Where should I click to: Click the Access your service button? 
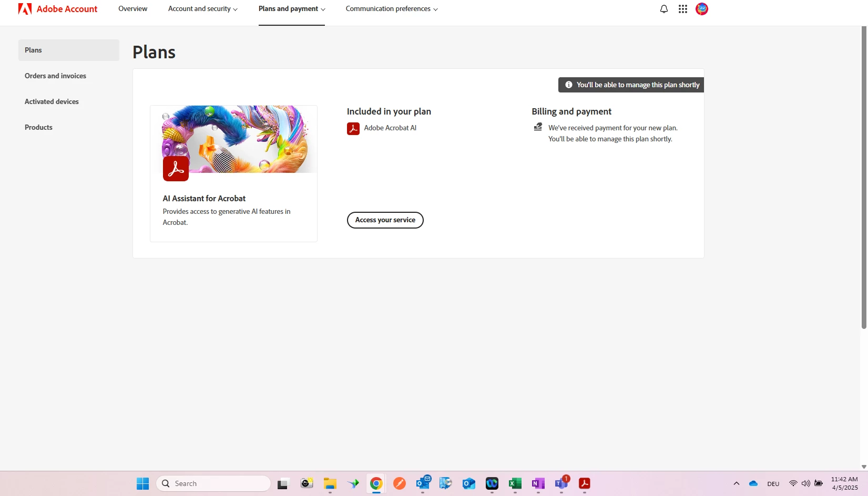tap(385, 220)
